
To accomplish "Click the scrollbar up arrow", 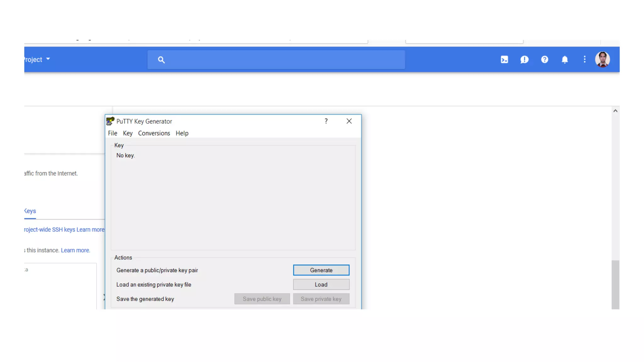I will pos(615,111).
